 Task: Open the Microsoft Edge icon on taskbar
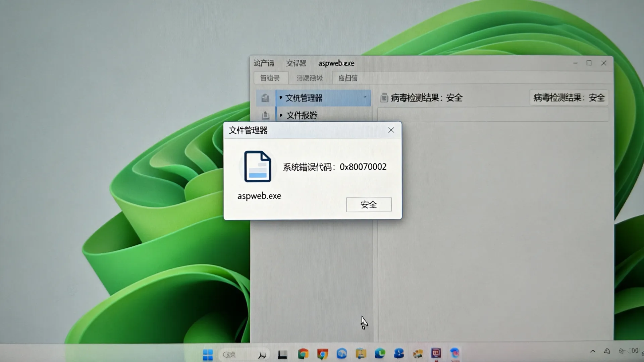(380, 353)
